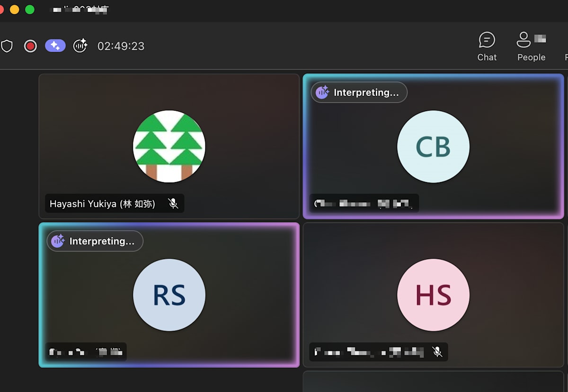Click the yellow minimize window button

15,9
